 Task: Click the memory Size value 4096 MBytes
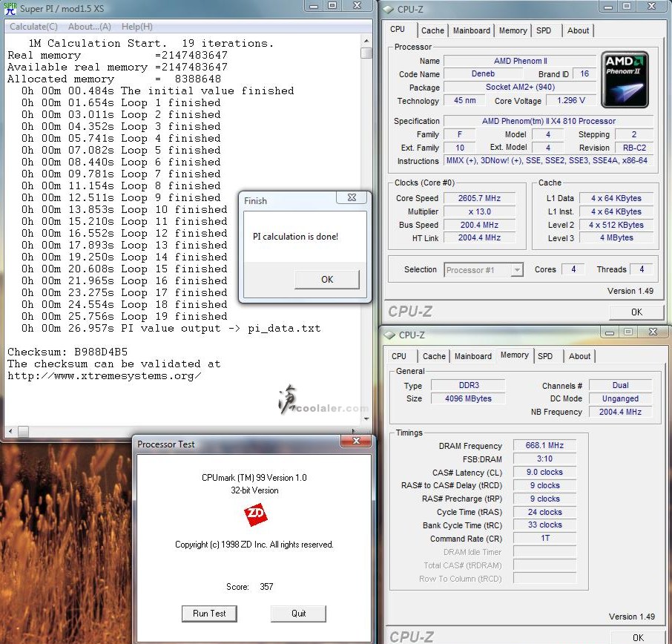click(x=469, y=398)
